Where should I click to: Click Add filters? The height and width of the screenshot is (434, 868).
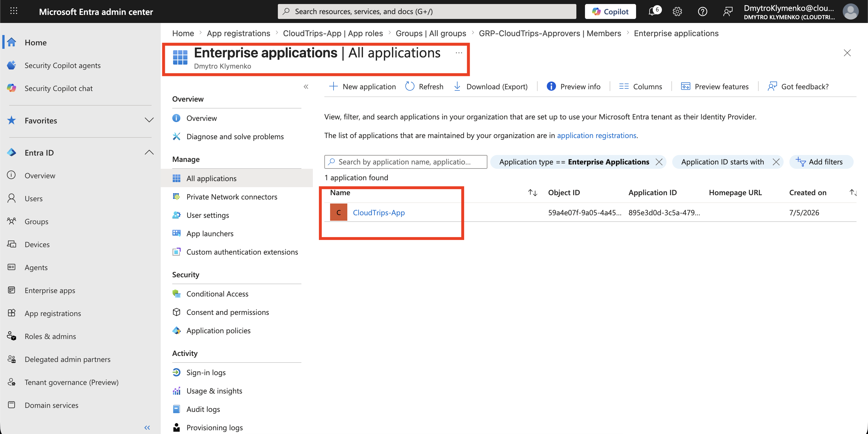pos(821,162)
